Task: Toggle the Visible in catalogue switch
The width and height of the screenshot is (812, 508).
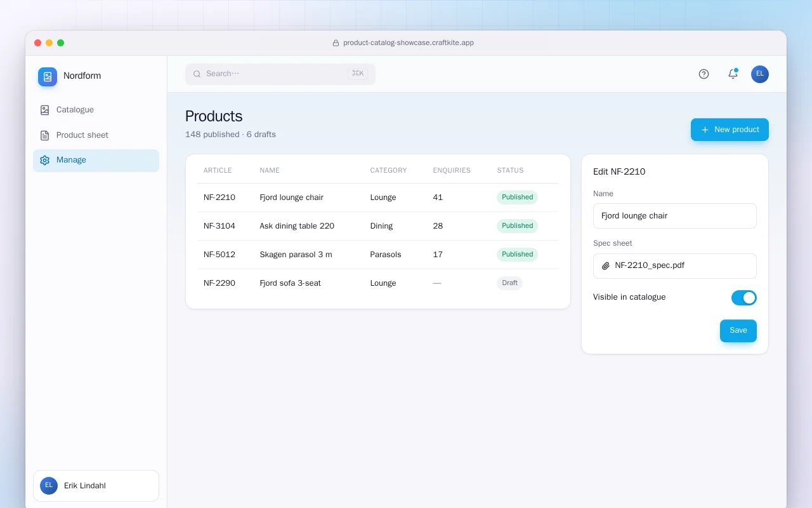Action: click(744, 298)
